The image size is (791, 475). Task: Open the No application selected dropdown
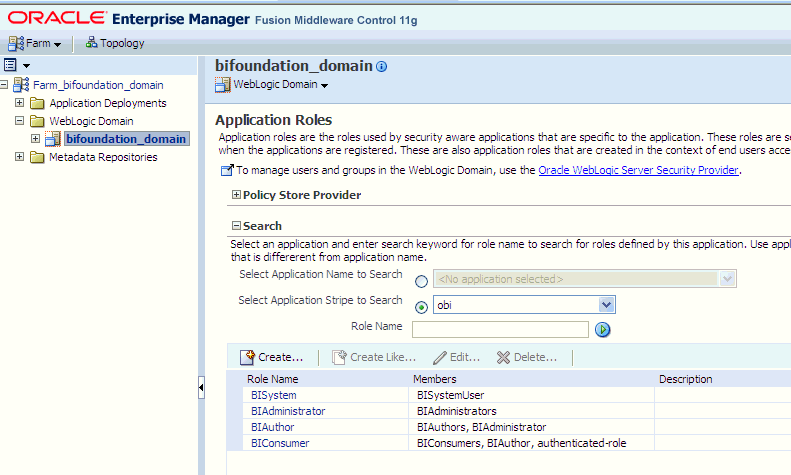click(585, 279)
